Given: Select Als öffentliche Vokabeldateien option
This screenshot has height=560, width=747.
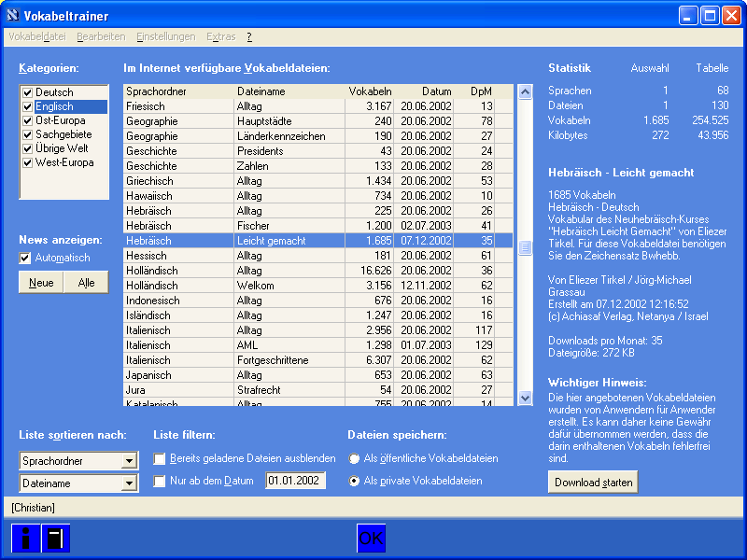Looking at the screenshot, I should click(354, 458).
